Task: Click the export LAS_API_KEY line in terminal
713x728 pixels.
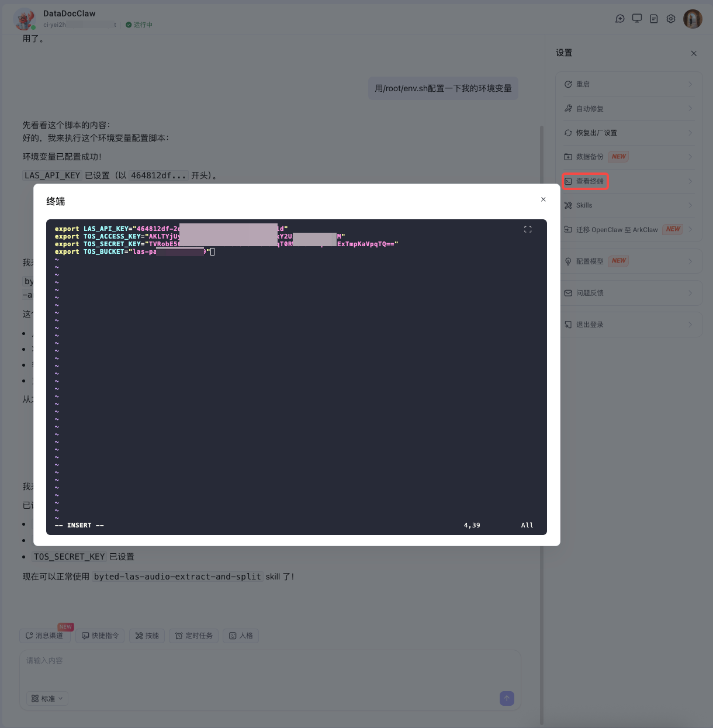Action: coord(171,229)
